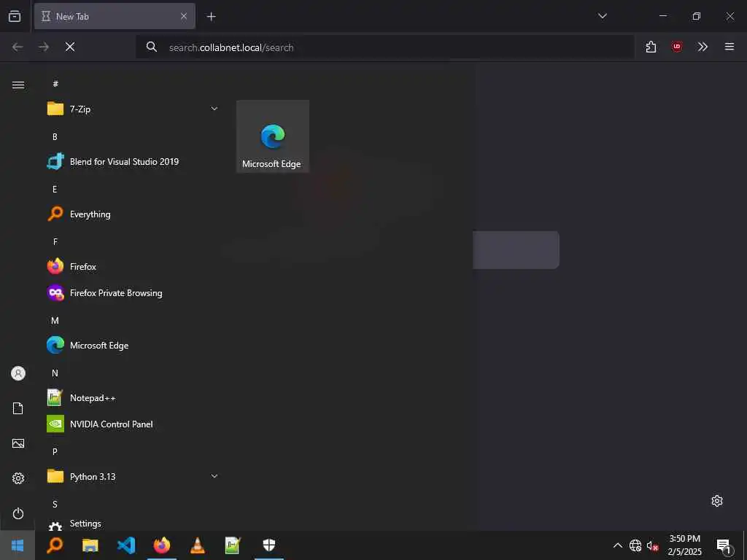
Task: Click the # section header
Action: click(x=55, y=84)
